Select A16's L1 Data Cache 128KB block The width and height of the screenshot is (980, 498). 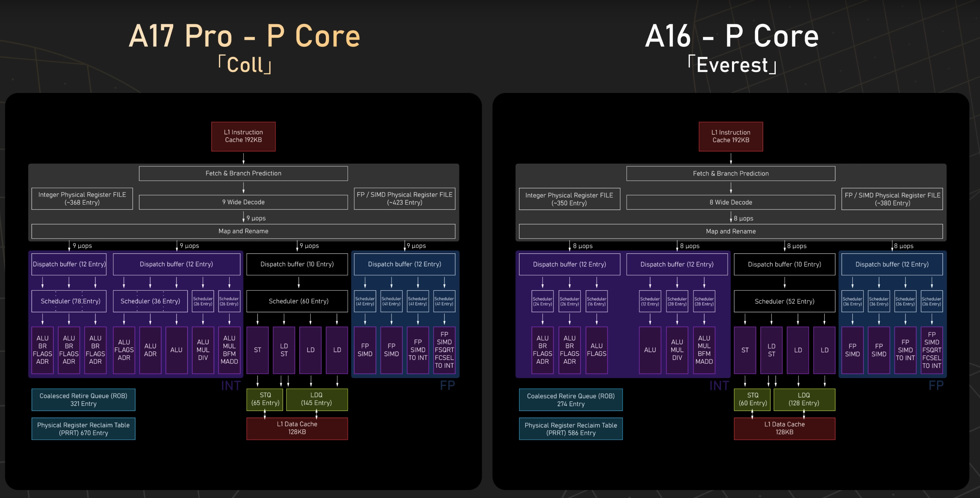(784, 429)
